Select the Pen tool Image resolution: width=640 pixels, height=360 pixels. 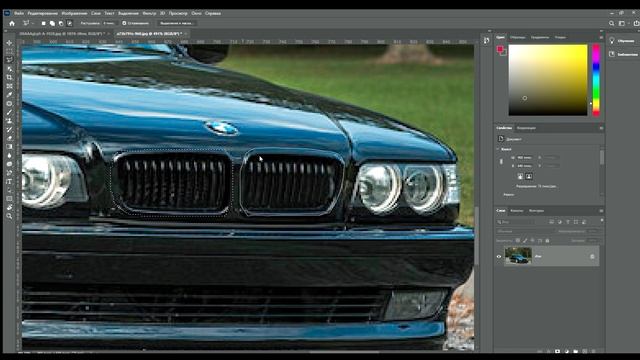9,173
